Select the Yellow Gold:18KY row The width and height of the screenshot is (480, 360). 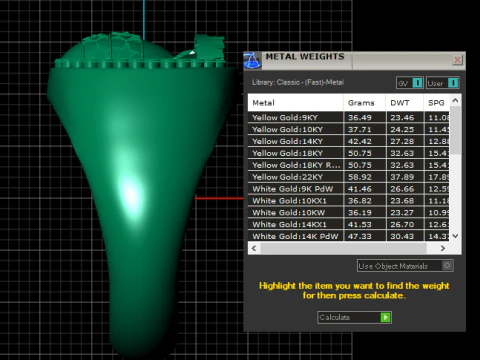click(x=349, y=153)
